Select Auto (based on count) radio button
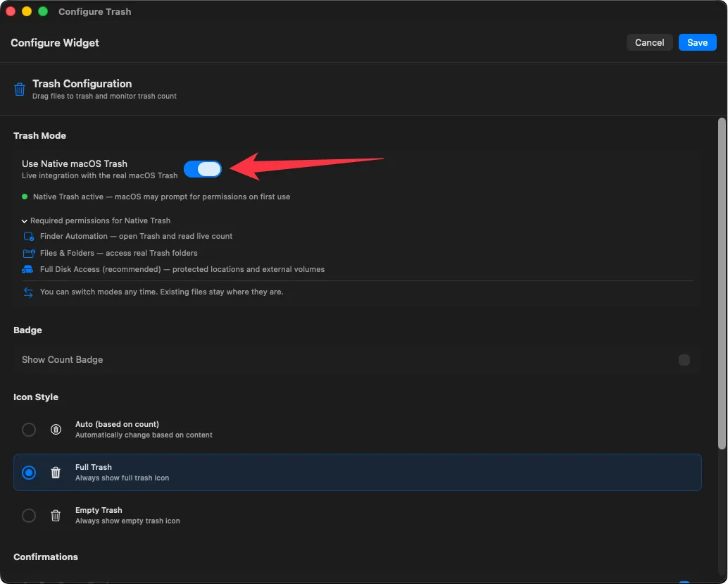The width and height of the screenshot is (728, 584). point(29,429)
